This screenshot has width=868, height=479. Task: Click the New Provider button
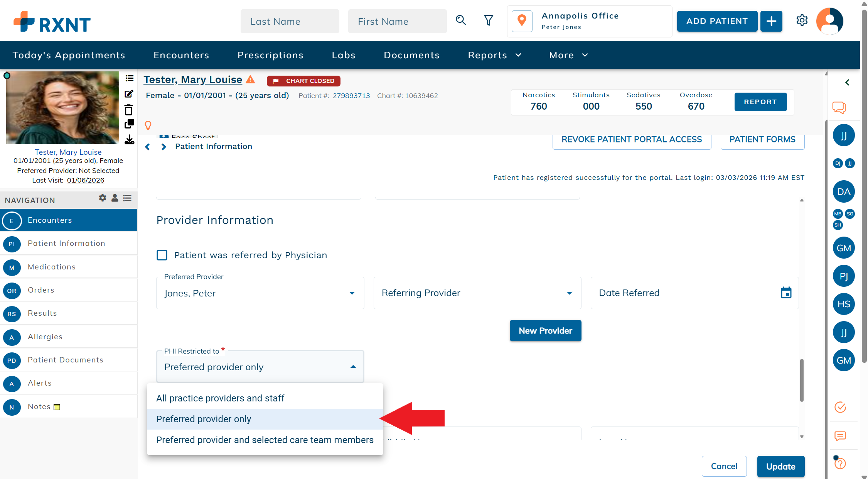[x=545, y=330]
